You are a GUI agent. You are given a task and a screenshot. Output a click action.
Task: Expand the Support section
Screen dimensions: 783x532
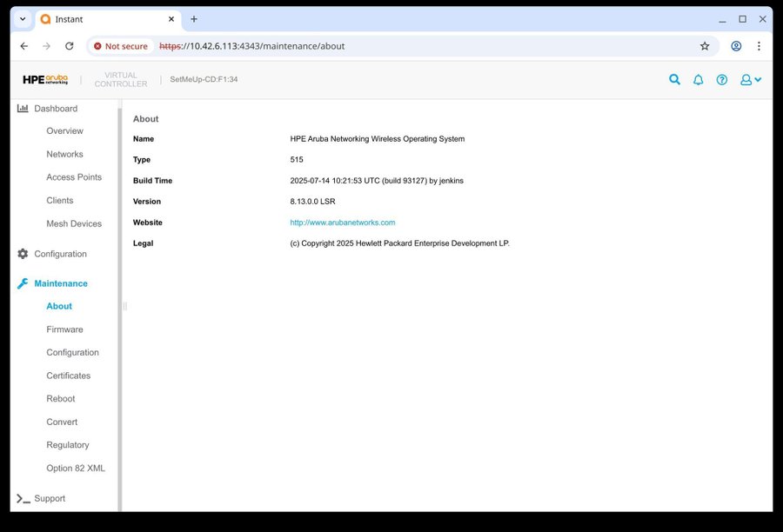50,498
